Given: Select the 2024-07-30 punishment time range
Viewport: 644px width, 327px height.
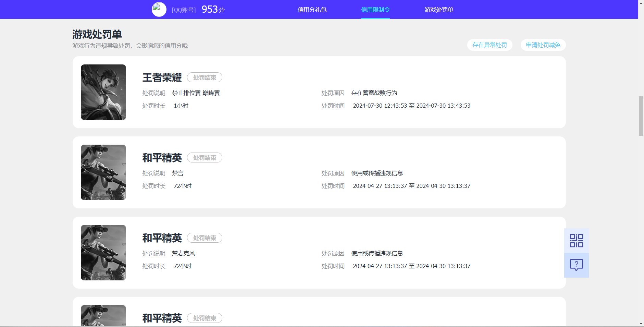Looking at the screenshot, I should [x=411, y=106].
